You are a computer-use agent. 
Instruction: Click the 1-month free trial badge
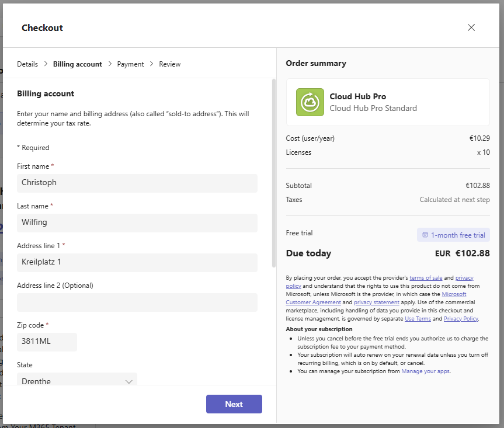coord(453,235)
